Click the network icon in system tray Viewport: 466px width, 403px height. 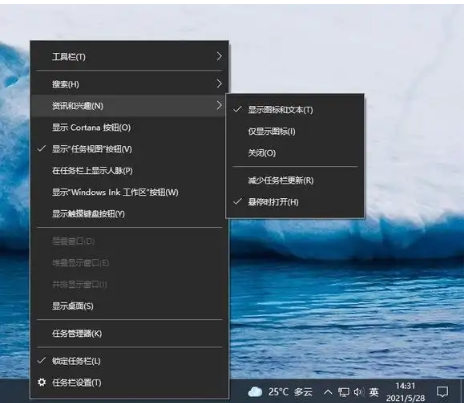(x=343, y=392)
